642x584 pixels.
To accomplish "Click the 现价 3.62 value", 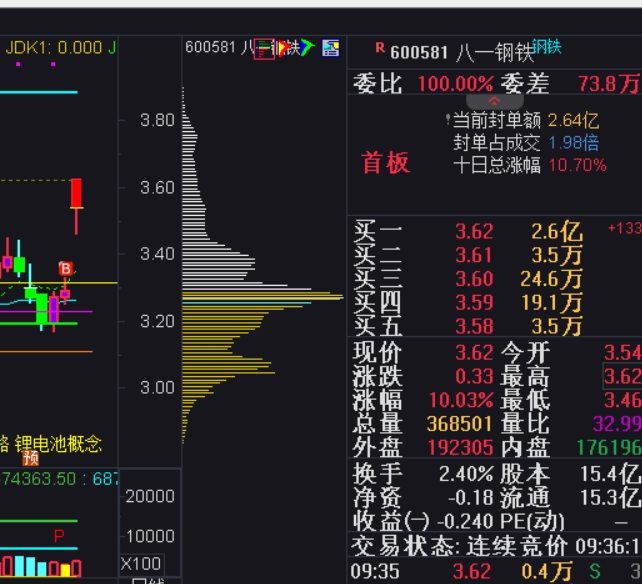I will pyautogui.click(x=474, y=353).
